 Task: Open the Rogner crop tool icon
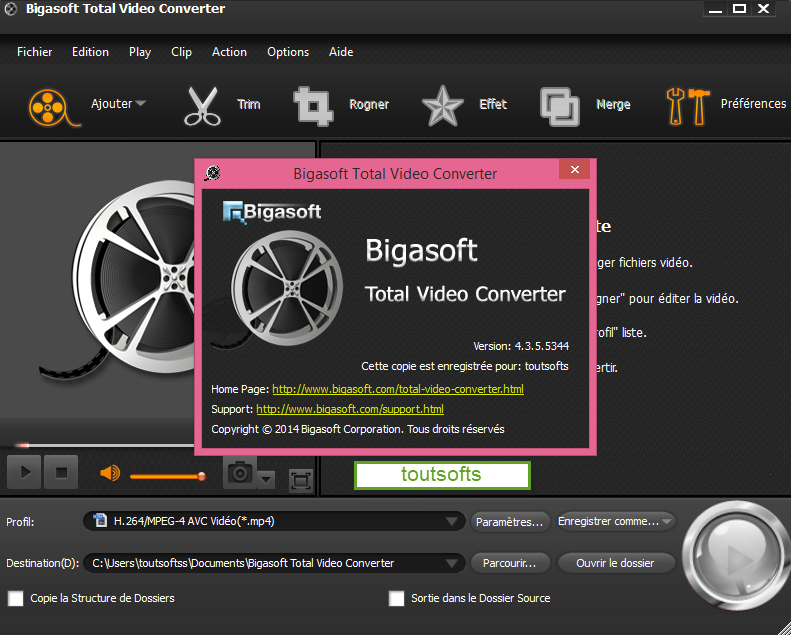tap(313, 106)
